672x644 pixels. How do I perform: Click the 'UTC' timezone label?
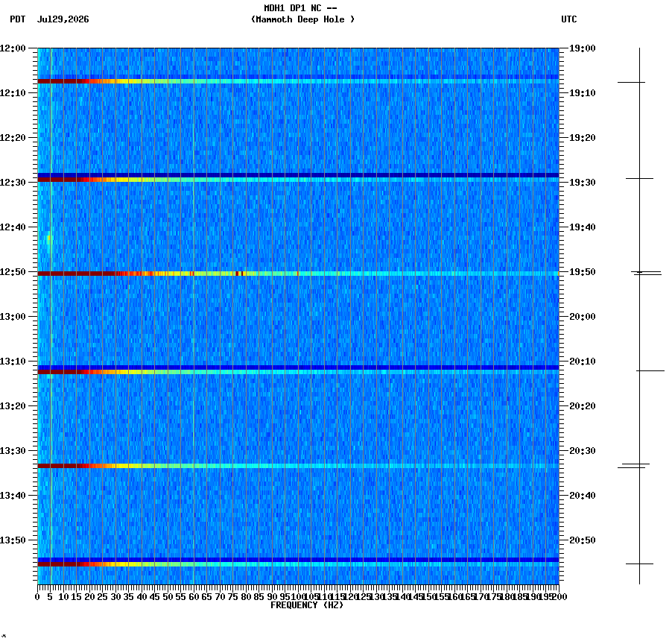click(x=568, y=19)
